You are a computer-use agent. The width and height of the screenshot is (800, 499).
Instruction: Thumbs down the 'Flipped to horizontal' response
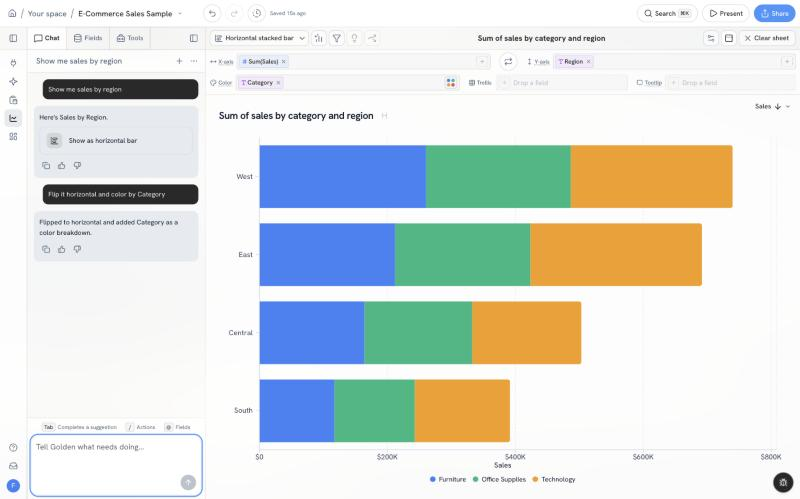[77, 250]
